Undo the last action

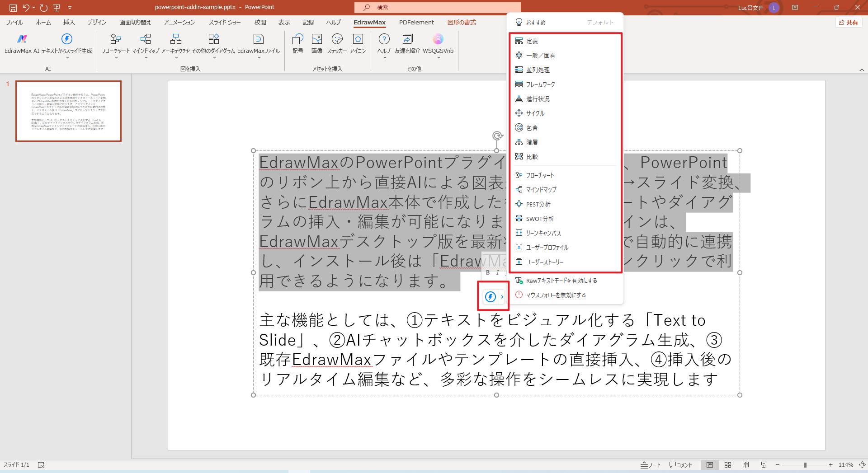click(26, 8)
